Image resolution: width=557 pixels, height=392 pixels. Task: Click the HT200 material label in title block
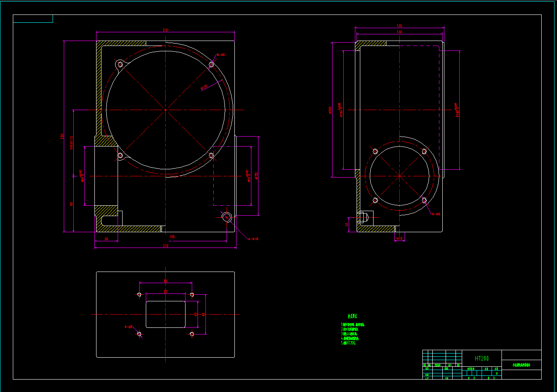pyautogui.click(x=482, y=358)
